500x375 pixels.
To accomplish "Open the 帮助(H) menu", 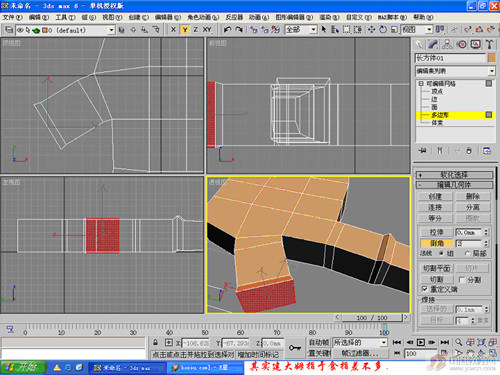I will click(x=423, y=17).
